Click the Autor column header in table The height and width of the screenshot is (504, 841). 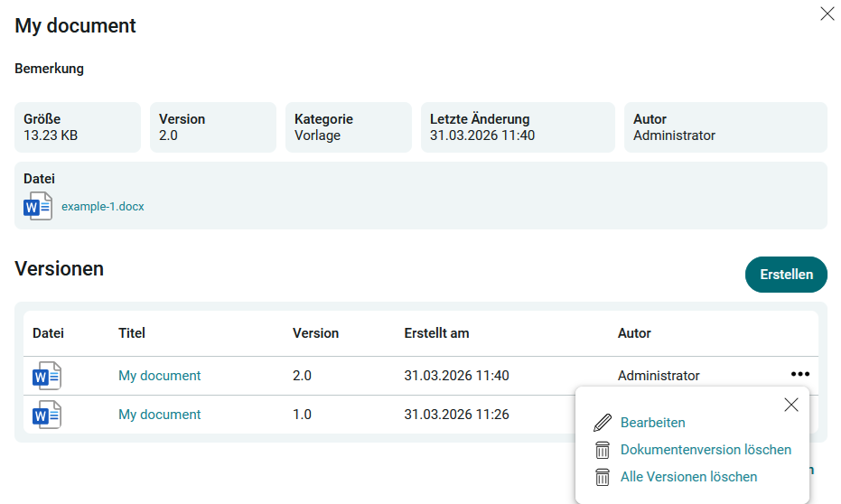click(x=634, y=333)
